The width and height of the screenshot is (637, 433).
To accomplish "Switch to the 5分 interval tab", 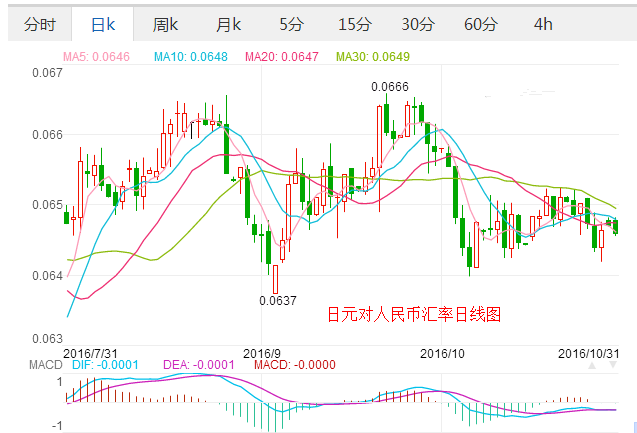I will click(x=291, y=24).
